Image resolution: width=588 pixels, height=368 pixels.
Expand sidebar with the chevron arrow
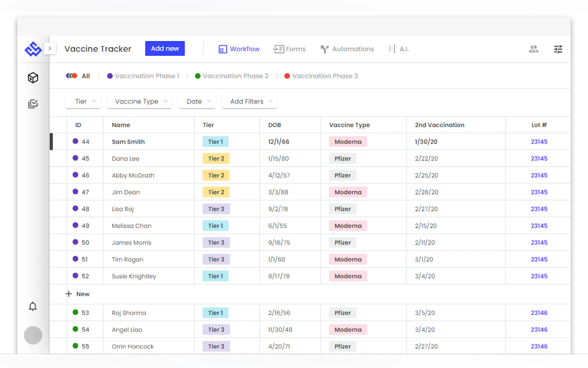(50, 48)
